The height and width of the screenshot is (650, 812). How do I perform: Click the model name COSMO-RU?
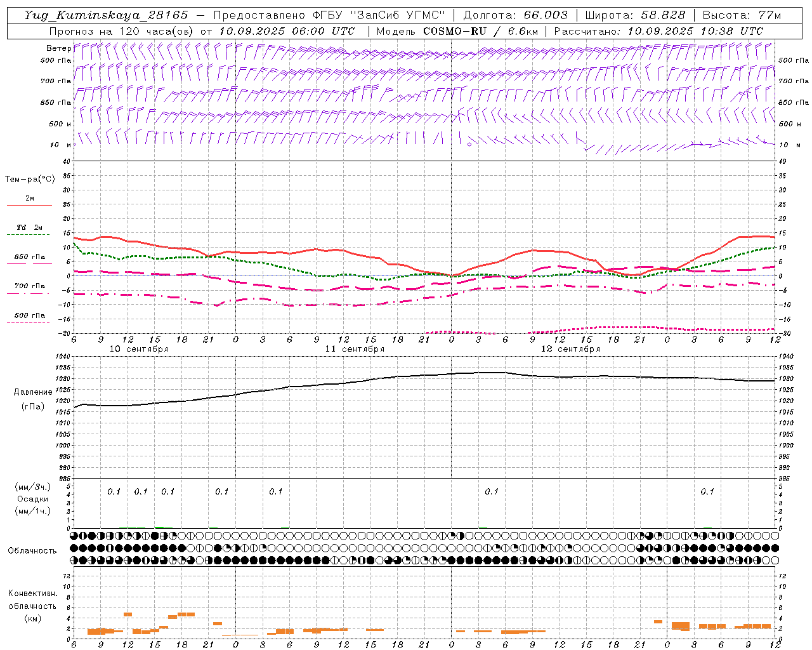pyautogui.click(x=454, y=31)
